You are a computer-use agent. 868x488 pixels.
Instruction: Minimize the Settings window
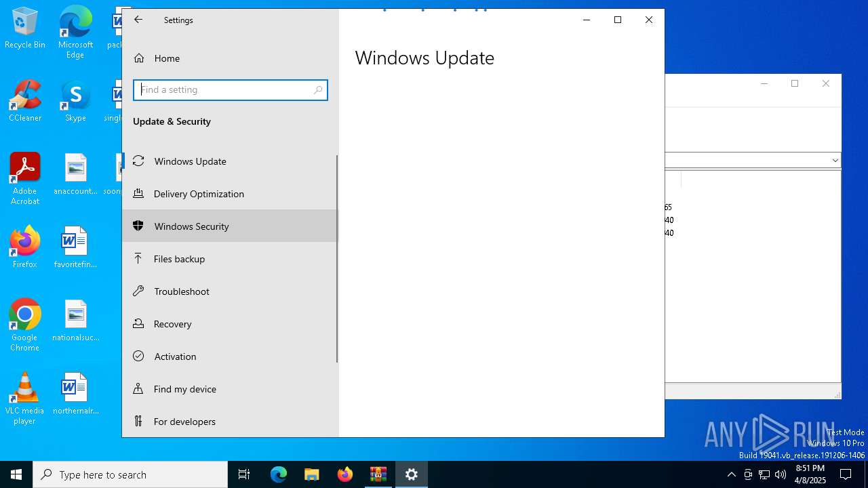pos(587,20)
